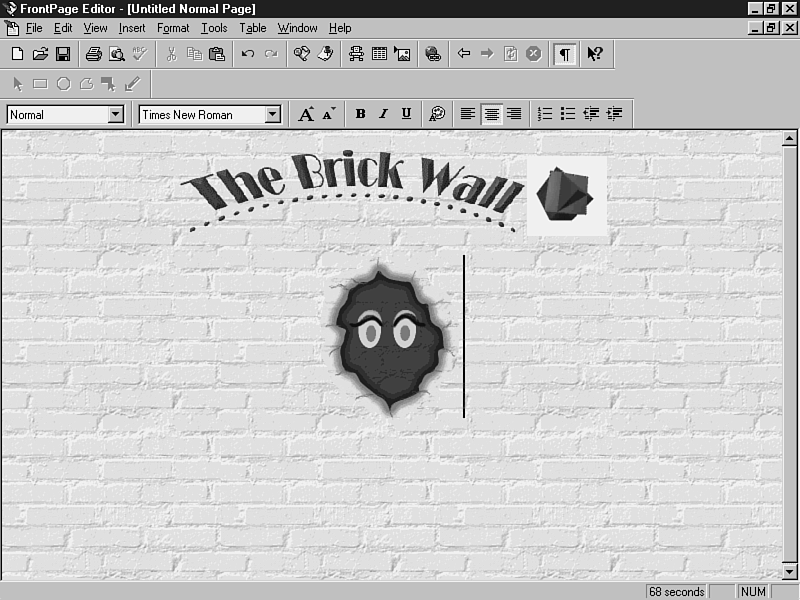Run the ABC spelling check icon

point(139,54)
